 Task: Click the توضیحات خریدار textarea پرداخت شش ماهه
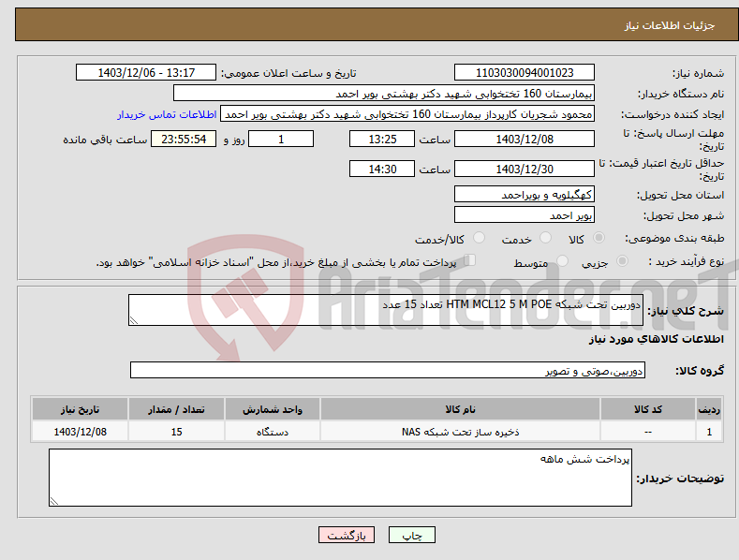tap(340, 478)
